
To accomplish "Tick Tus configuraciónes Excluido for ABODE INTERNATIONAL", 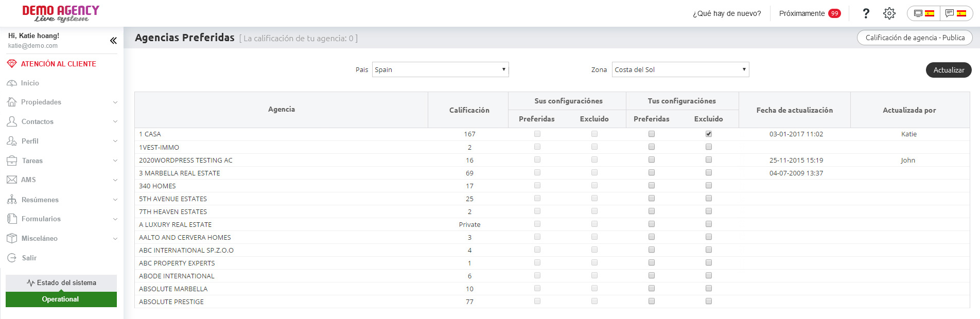I will click(x=709, y=275).
